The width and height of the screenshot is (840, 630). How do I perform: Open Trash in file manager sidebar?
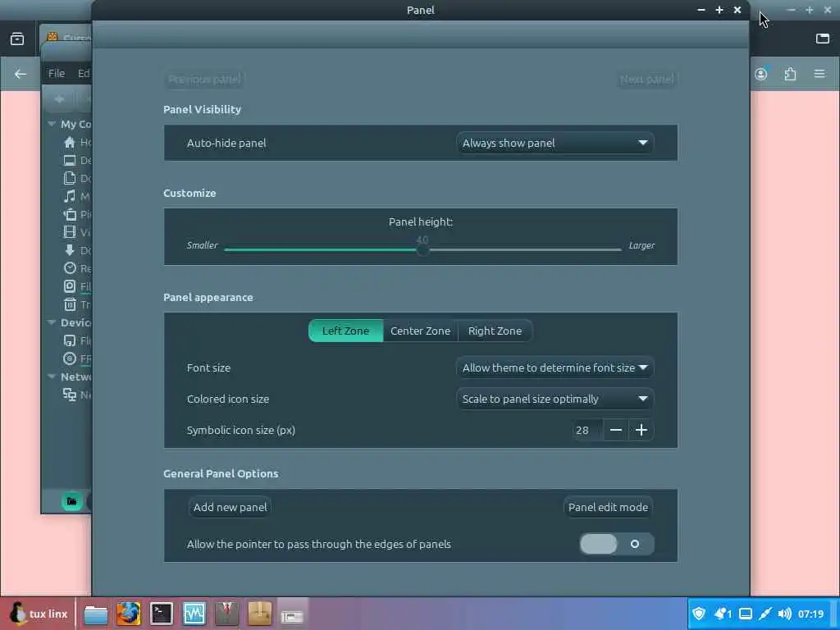click(x=76, y=305)
